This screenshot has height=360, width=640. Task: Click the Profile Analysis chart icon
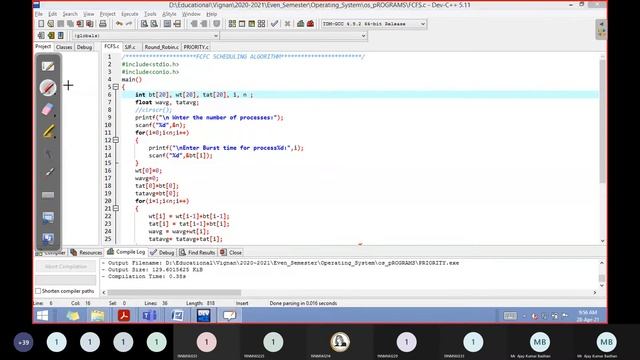[300, 24]
